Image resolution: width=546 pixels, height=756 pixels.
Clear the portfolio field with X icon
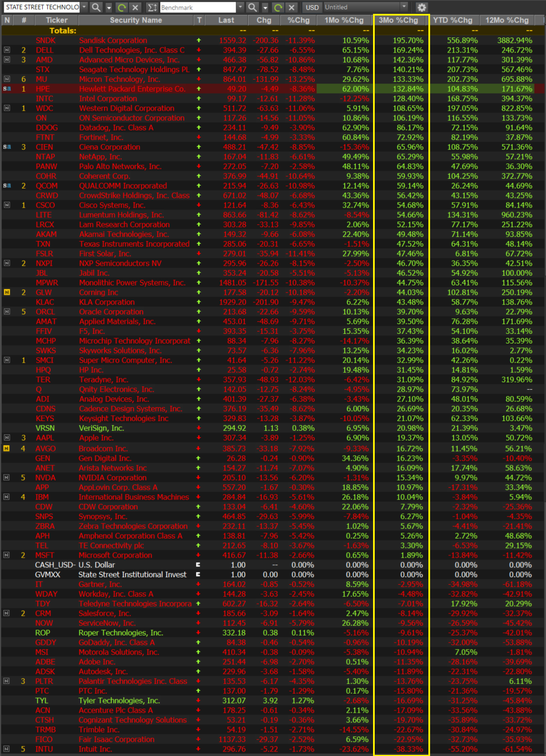coord(135,7)
